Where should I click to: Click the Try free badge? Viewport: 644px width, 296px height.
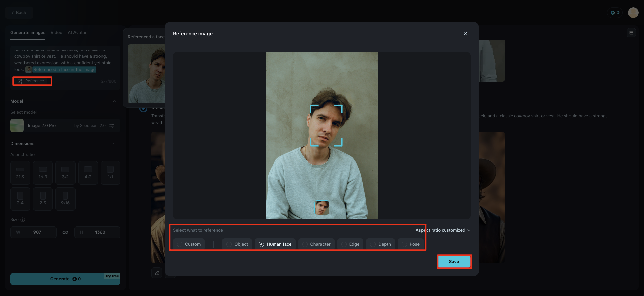tap(112, 276)
